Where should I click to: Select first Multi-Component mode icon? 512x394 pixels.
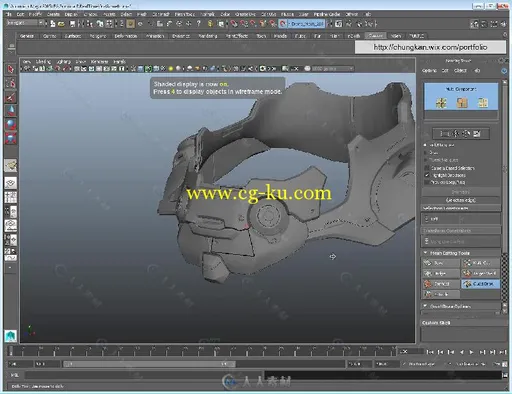[x=441, y=103]
